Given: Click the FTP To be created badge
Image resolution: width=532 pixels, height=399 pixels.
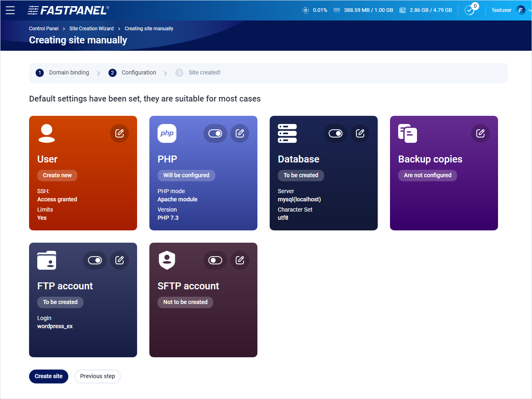Looking at the screenshot, I should [60, 302].
